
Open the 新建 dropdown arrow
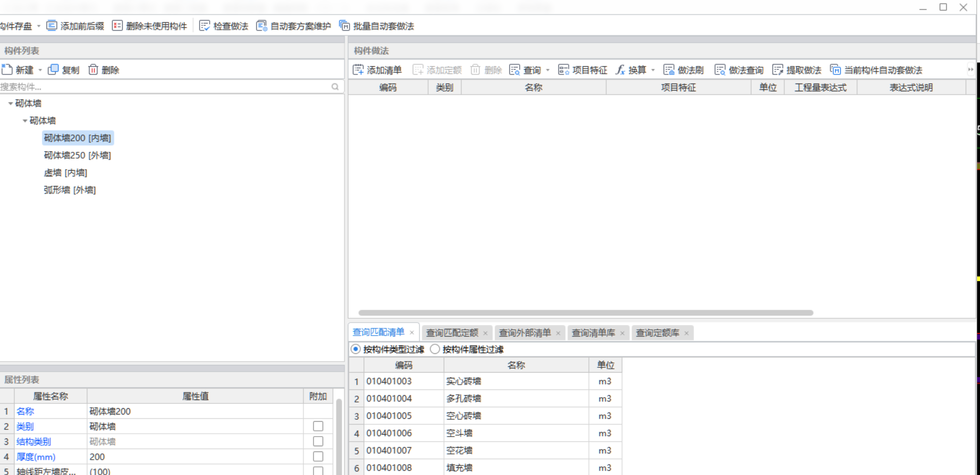tap(40, 70)
